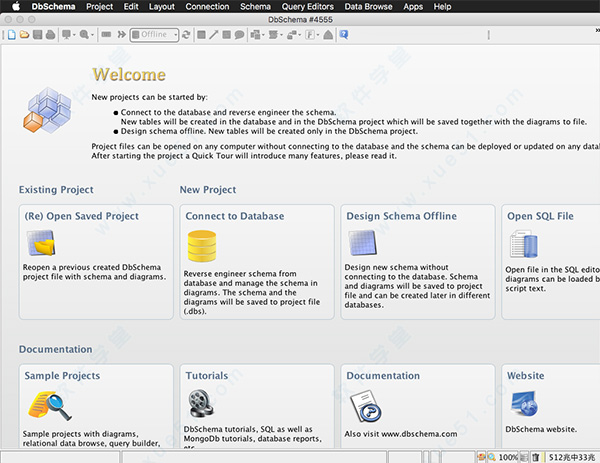
Task: Click the Welcome heading text
Action: pyautogui.click(x=129, y=75)
